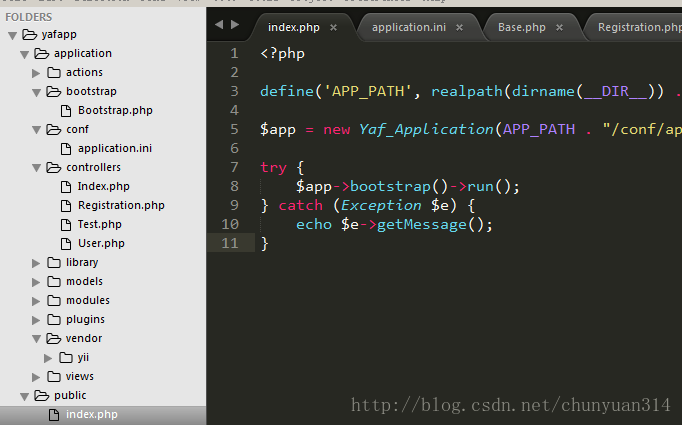This screenshot has width=682, height=425.
Task: Click the actions folder icon
Action: click(x=54, y=72)
